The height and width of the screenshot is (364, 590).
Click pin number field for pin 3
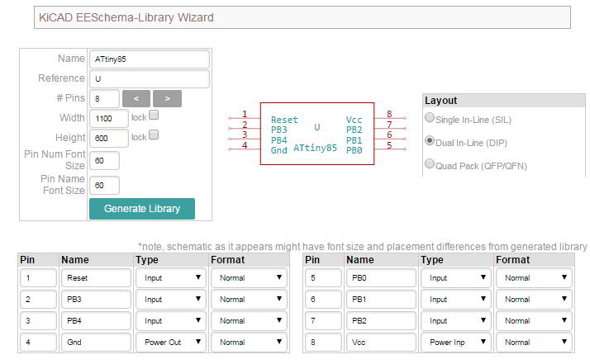pyautogui.click(x=38, y=321)
